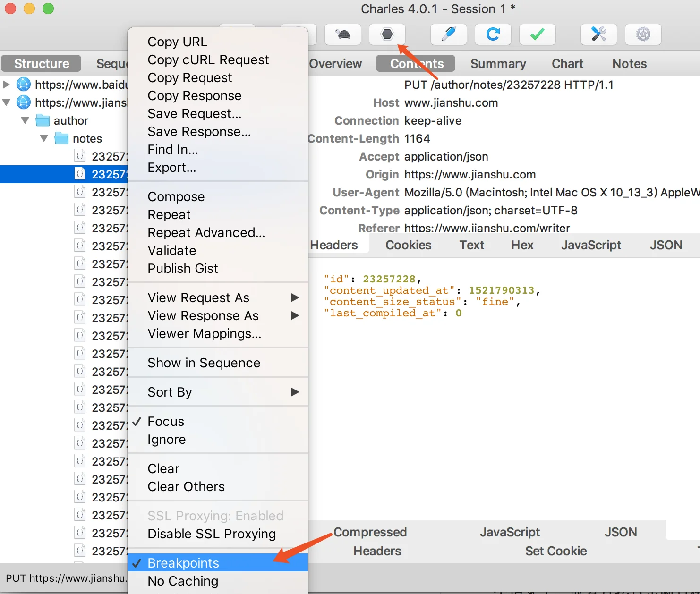Choose Copy Response menu item
The width and height of the screenshot is (700, 594).
point(218,95)
